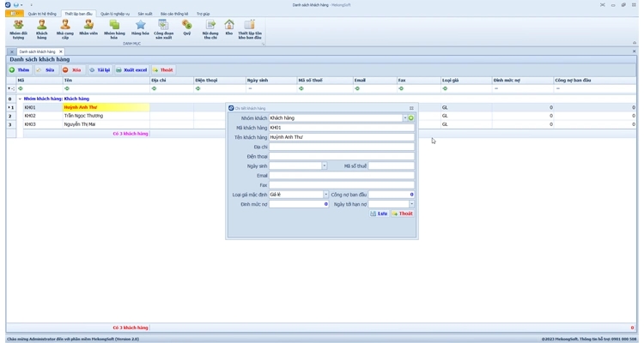The height and width of the screenshot is (343, 644).
Task: Select the Hàng hóa star icon
Action: [x=140, y=28]
